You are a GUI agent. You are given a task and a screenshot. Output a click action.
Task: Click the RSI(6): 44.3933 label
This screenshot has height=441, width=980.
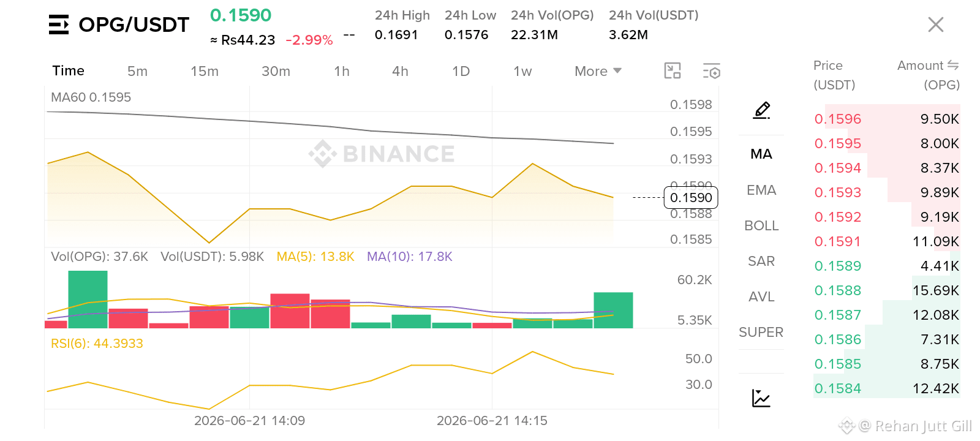(97, 344)
